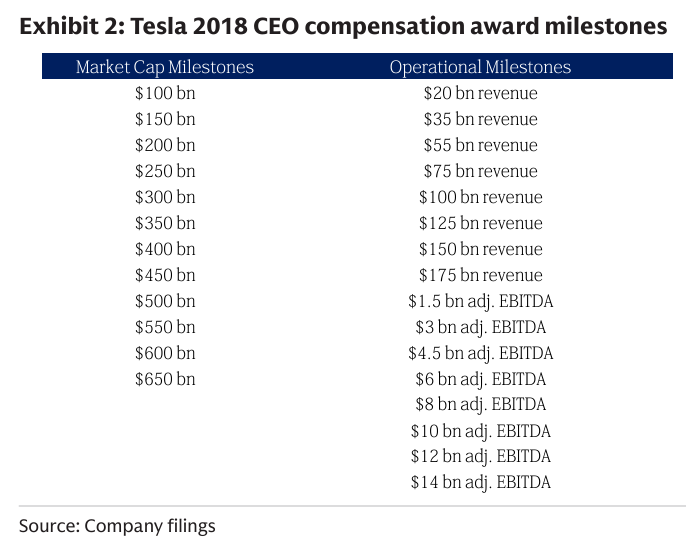Image resolution: width=686 pixels, height=537 pixels.
Task: Click the $350 bn market cap cell
Action: coord(165,223)
